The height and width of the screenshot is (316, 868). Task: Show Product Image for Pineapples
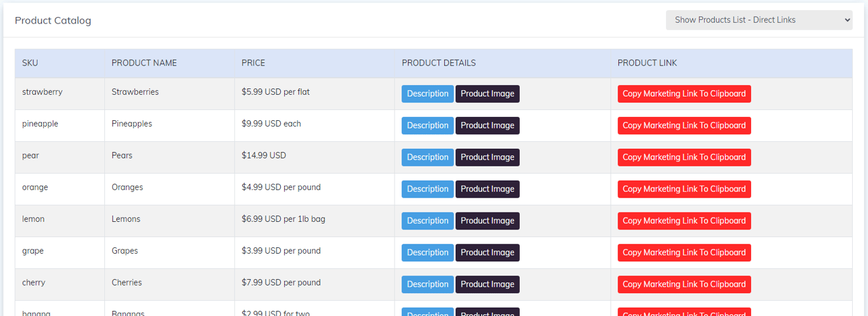coord(487,126)
